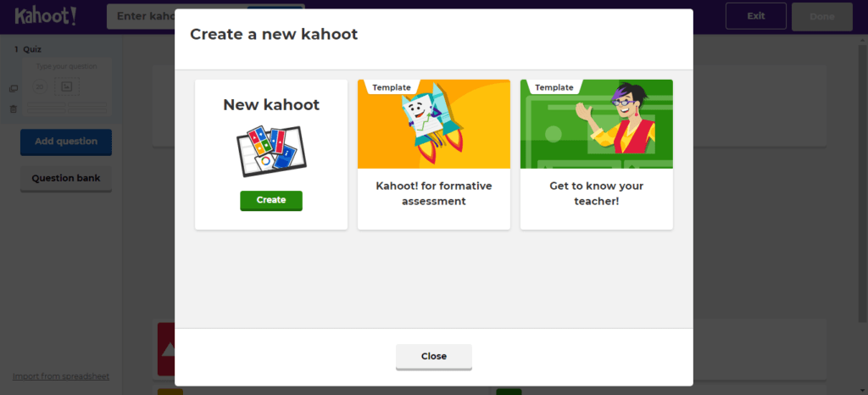The width and height of the screenshot is (868, 395).
Task: Click the teacher template green image
Action: 596,124
